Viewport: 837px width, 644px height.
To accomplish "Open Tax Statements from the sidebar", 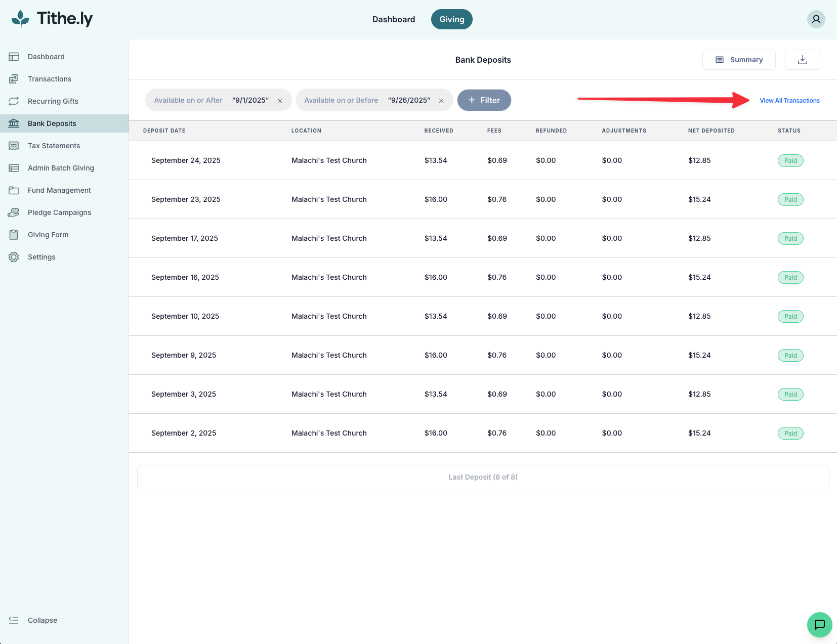I will tap(14, 145).
